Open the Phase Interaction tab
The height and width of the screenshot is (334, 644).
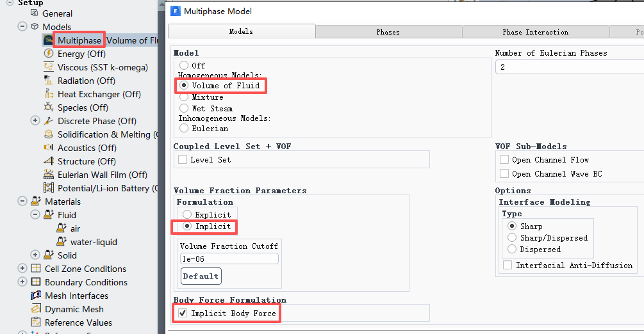point(536,32)
